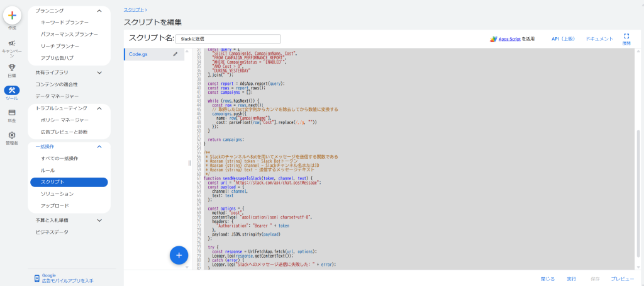Select the ツール wrench icon
This screenshot has width=644, height=286.
(12, 90)
